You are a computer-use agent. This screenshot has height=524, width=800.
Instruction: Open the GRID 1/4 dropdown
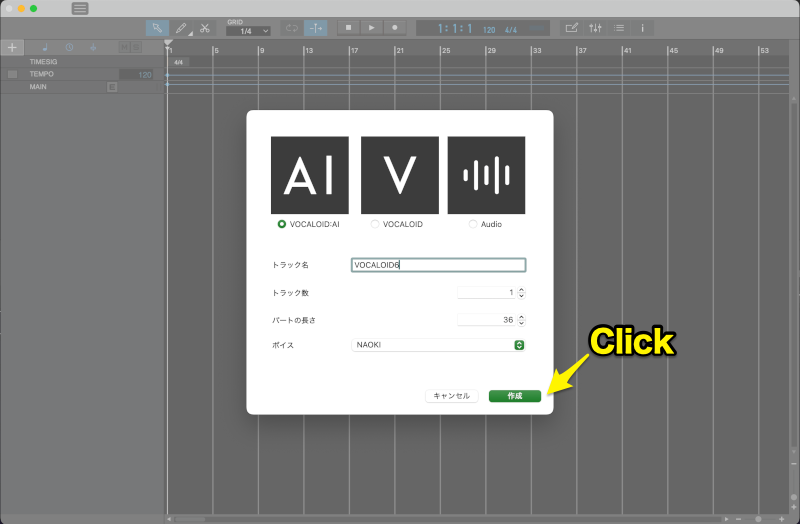pyautogui.click(x=248, y=31)
